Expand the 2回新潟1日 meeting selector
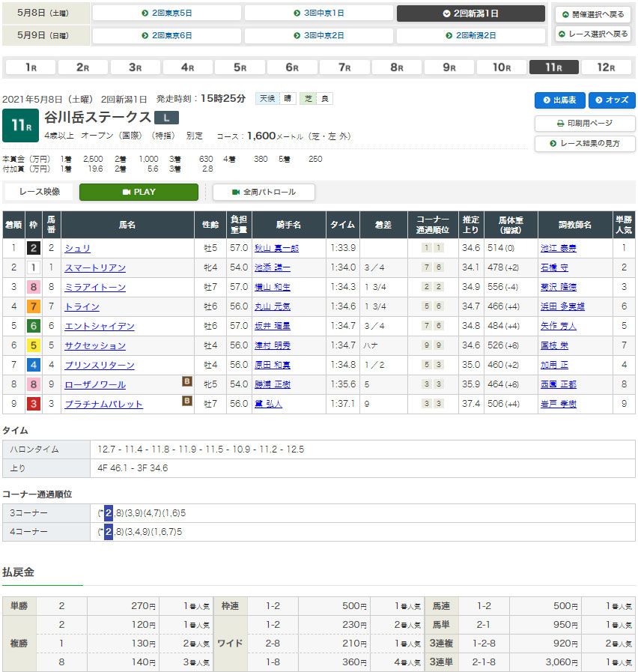Image resolution: width=638 pixels, height=672 pixels. tap(470, 13)
